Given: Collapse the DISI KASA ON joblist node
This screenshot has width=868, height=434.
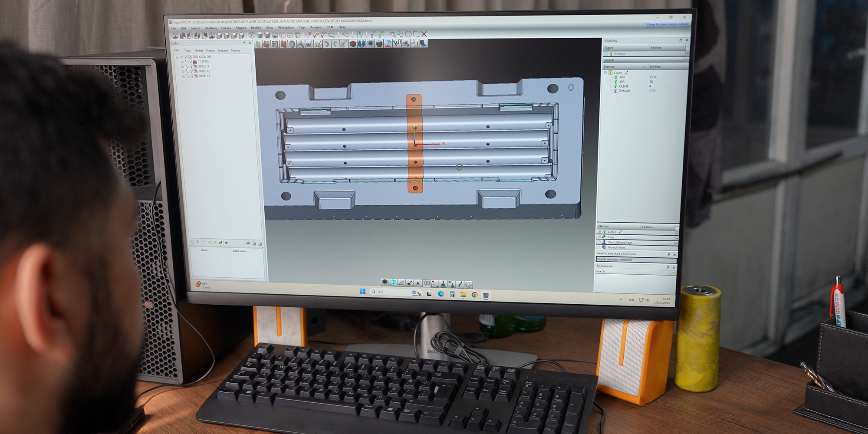Looking at the screenshot, I should (177, 57).
